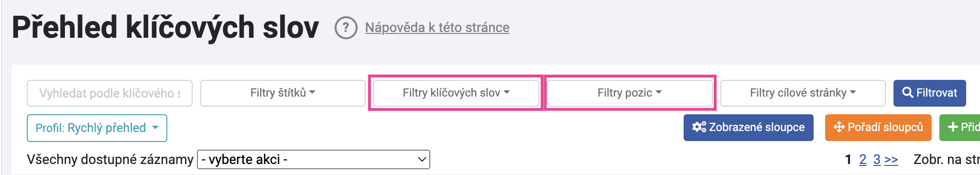Image resolution: width=980 pixels, height=175 pixels.
Task: Click the gears icon on Zobrazené sloupce
Action: pos(699,127)
